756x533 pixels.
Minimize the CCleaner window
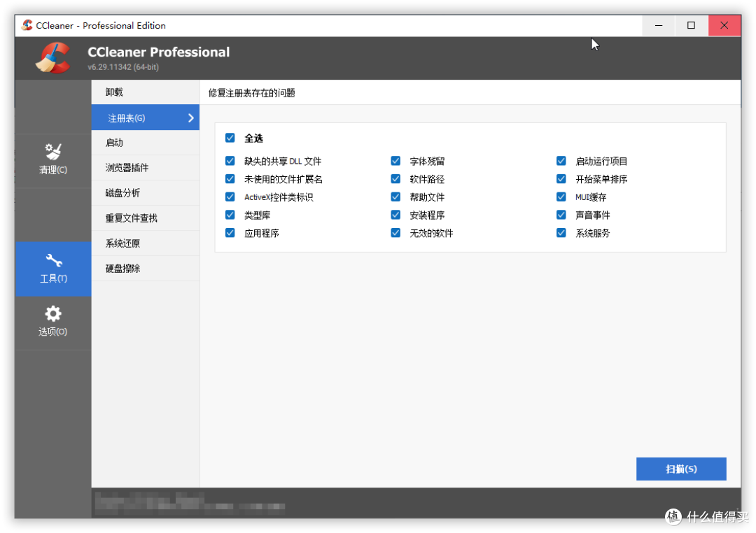pos(659,25)
